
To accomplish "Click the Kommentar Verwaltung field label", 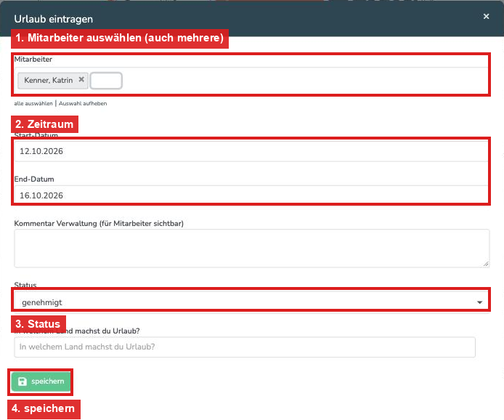I will pos(99,224).
